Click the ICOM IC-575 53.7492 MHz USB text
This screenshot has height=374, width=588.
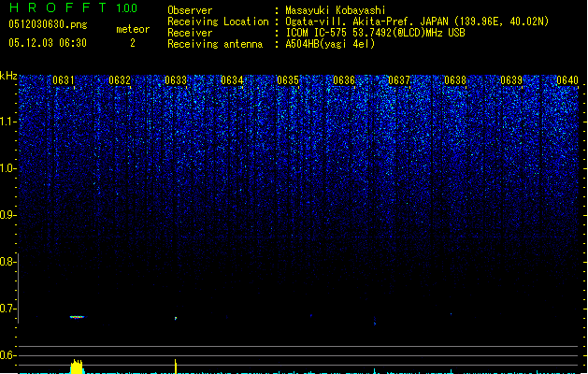tap(375, 33)
